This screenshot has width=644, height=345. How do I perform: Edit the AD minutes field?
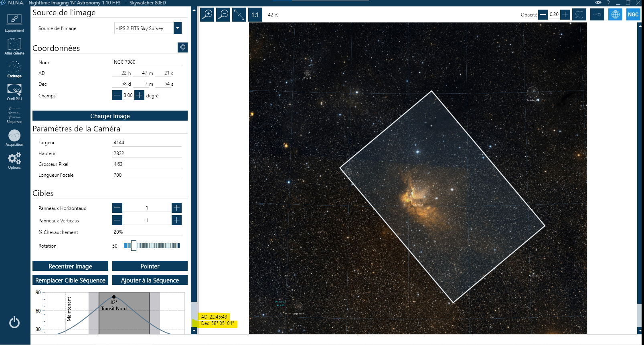(144, 73)
